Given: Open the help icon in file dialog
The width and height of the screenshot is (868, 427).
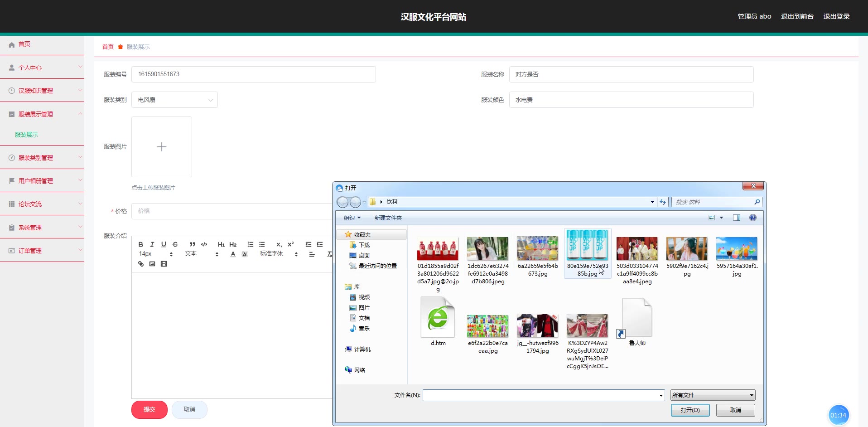Looking at the screenshot, I should 752,218.
